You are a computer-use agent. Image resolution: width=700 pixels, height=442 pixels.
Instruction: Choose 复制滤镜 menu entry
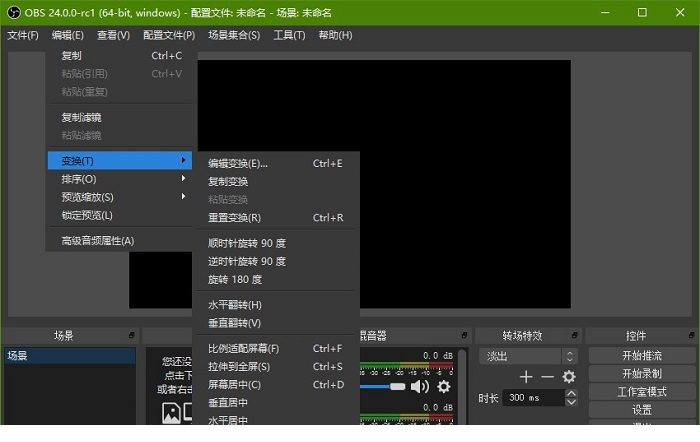[120, 117]
